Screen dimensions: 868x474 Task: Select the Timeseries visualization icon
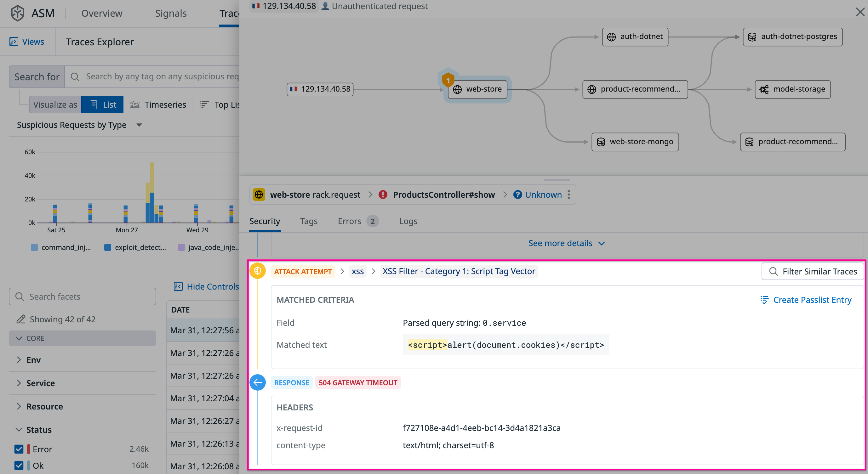click(134, 104)
